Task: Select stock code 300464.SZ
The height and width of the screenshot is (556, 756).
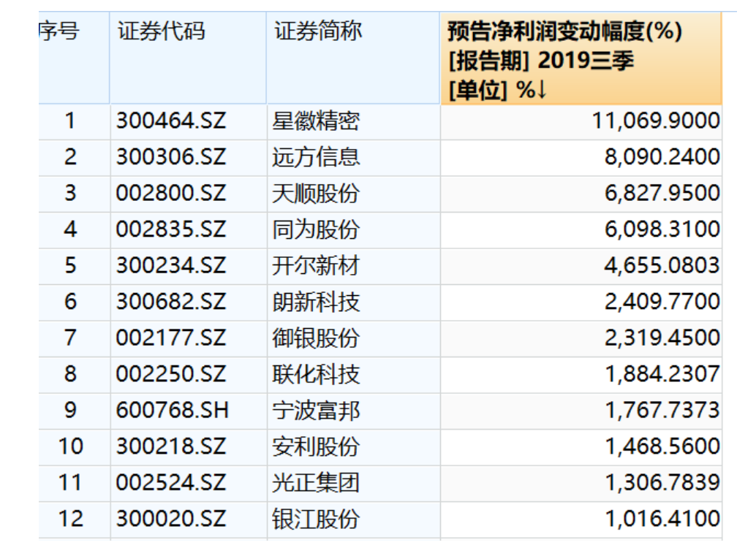Action: 171,121
